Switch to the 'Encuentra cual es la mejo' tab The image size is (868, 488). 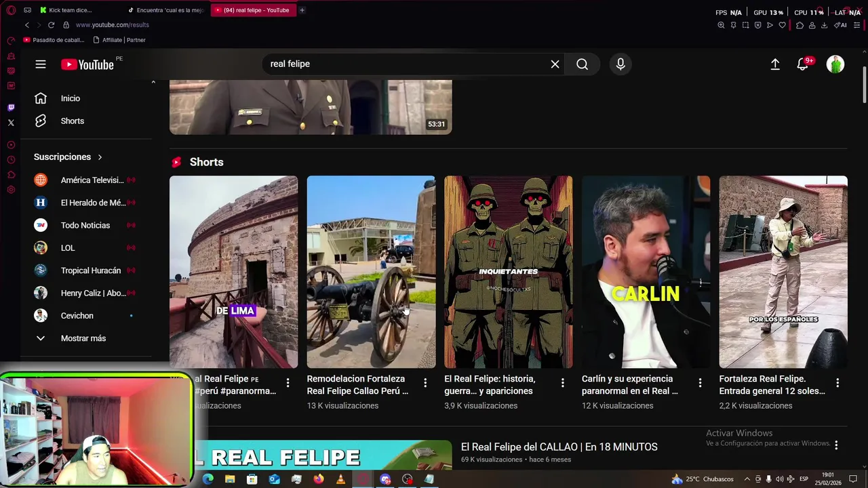(165, 10)
